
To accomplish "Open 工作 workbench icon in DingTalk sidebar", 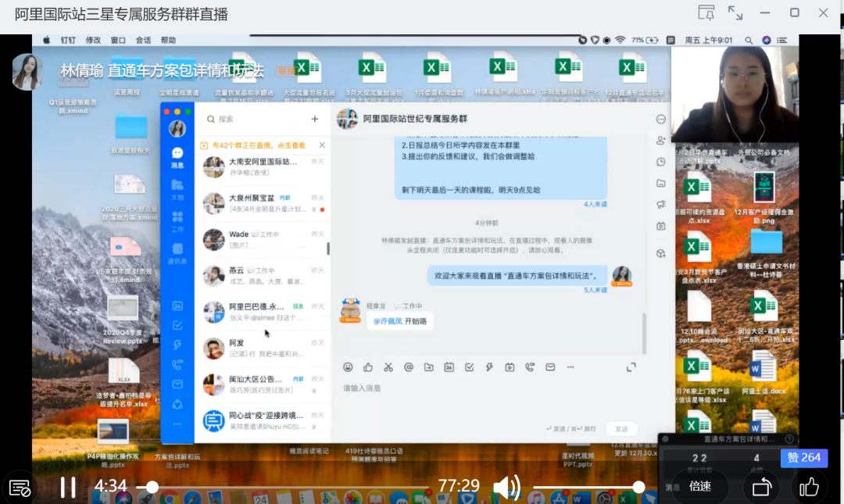I will point(177,221).
